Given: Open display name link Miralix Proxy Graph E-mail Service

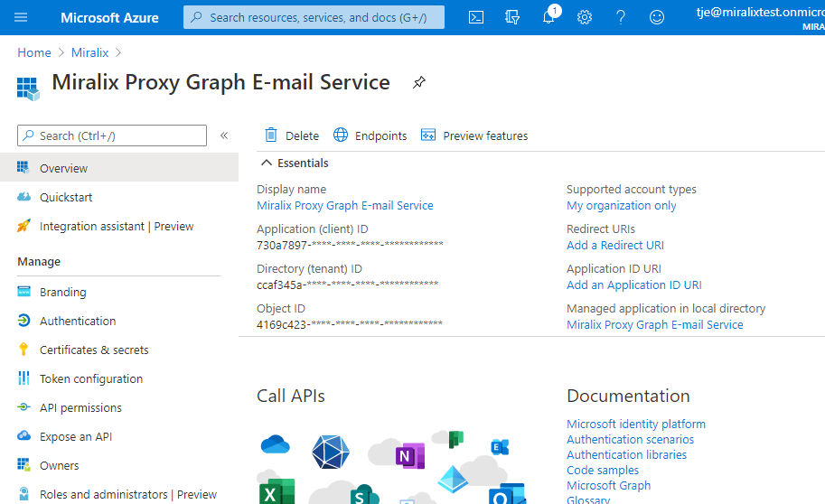Looking at the screenshot, I should (x=345, y=206).
